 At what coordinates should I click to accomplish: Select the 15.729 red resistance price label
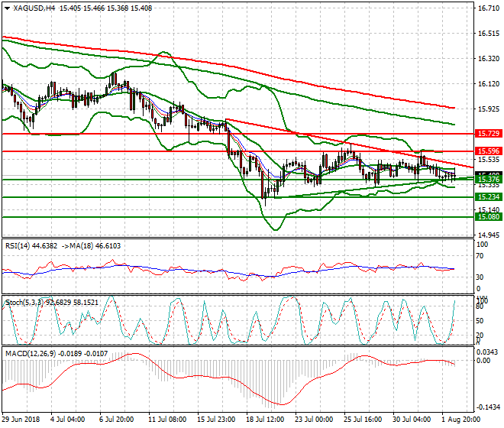point(489,134)
